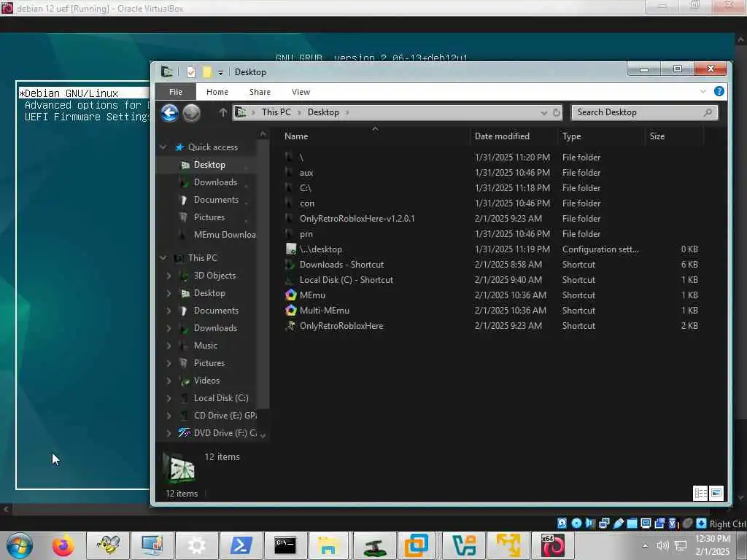
Task: Open Explorer help question mark icon
Action: [719, 91]
